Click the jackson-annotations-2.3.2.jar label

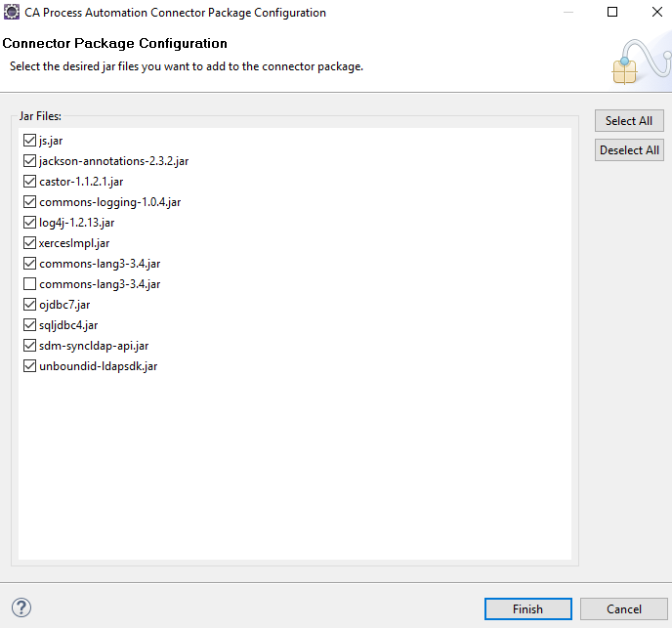click(x=114, y=161)
